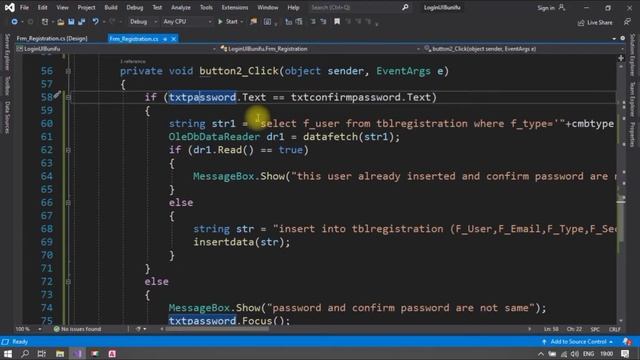The height and width of the screenshot is (360, 640).
Task: Click the decrease indent toolbar icon
Action: [313, 22]
